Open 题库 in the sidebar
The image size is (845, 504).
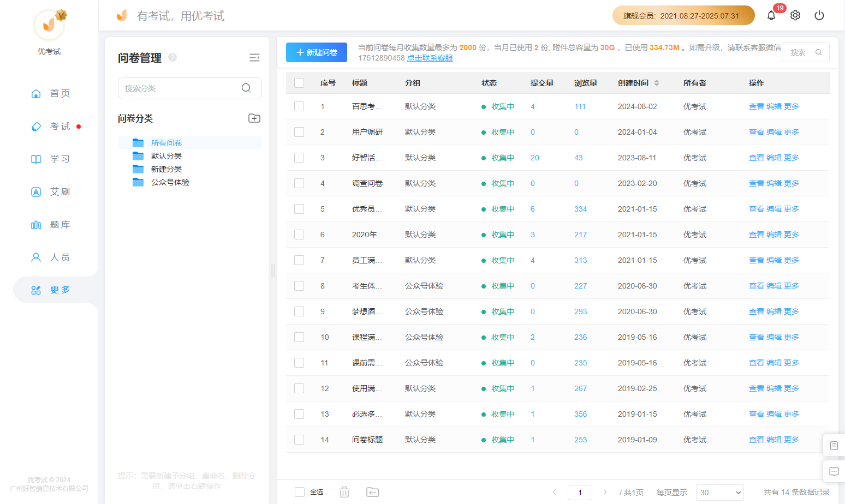(x=50, y=224)
